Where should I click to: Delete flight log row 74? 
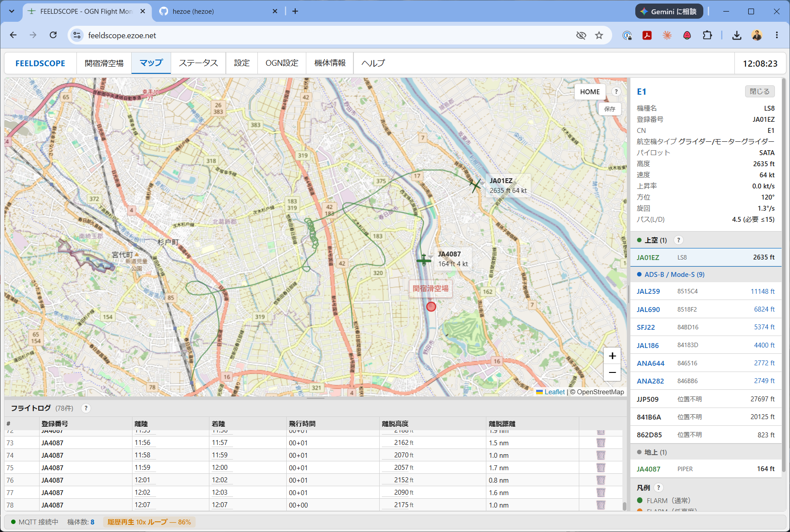tap(601, 455)
